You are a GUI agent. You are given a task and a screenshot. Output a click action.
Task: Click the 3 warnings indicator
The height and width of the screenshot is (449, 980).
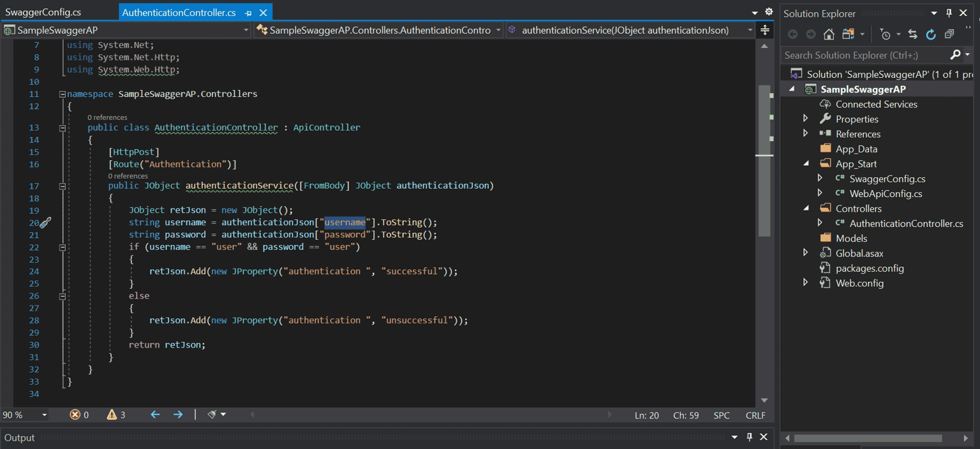tap(115, 415)
